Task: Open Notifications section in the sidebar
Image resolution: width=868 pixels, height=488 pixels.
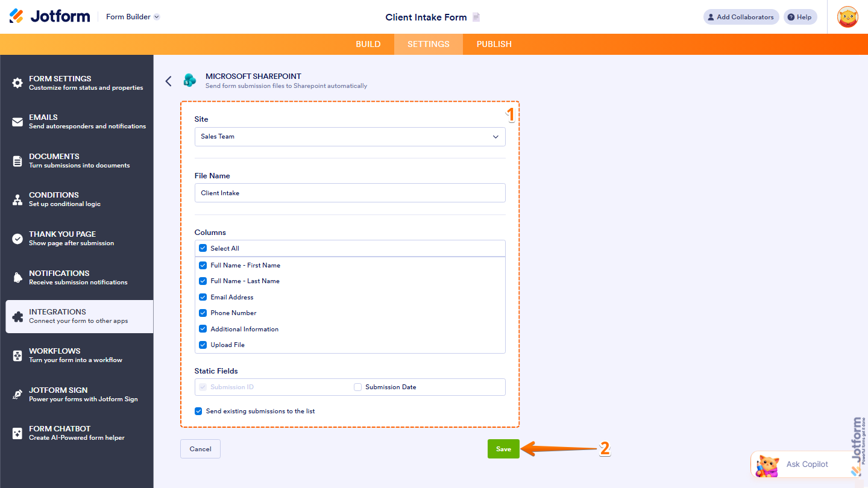Action: tap(77, 278)
